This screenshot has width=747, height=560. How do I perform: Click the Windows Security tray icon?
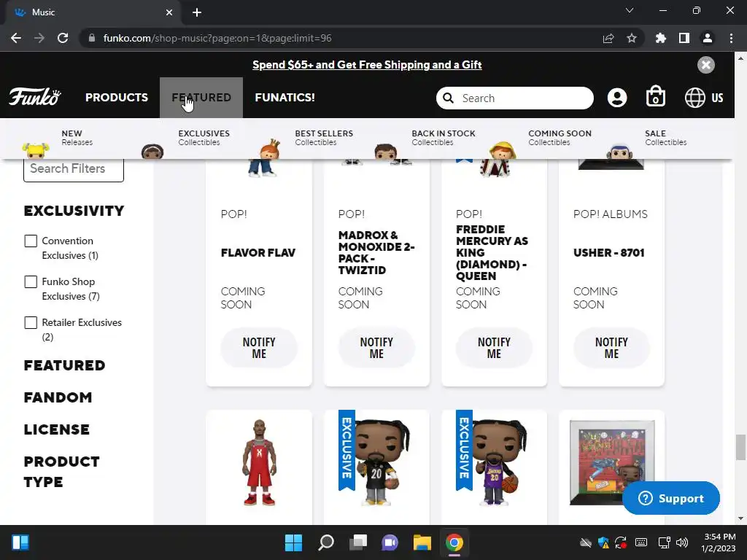[x=603, y=542]
